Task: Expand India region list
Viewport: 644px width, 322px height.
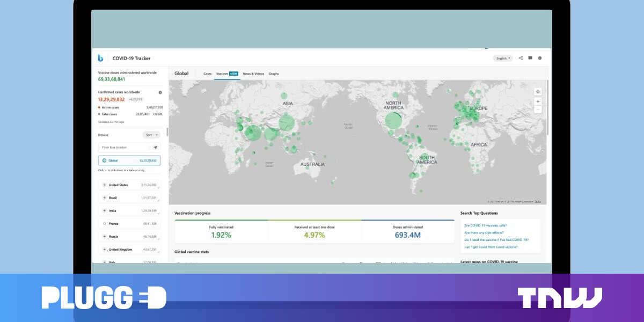Action: [x=104, y=210]
